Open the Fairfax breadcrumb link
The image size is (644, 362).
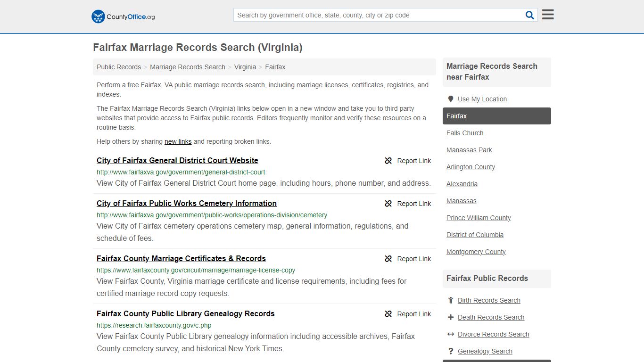[x=275, y=67]
